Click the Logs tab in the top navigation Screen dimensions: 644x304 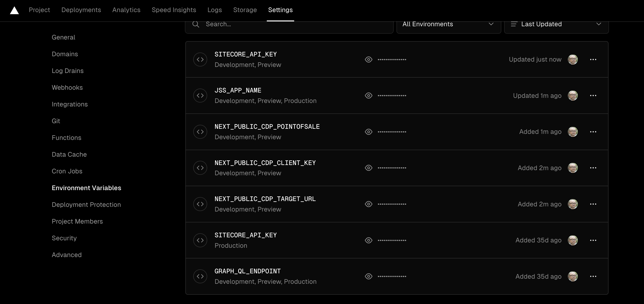coord(214,10)
